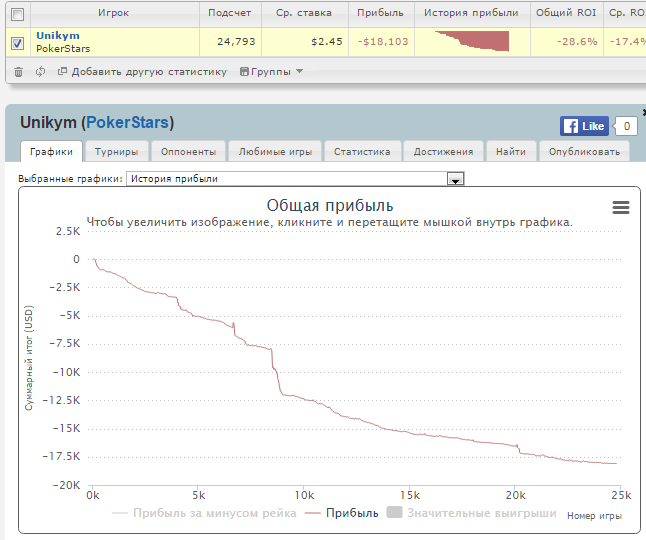Click Добавить другую статистику link

click(x=149, y=72)
